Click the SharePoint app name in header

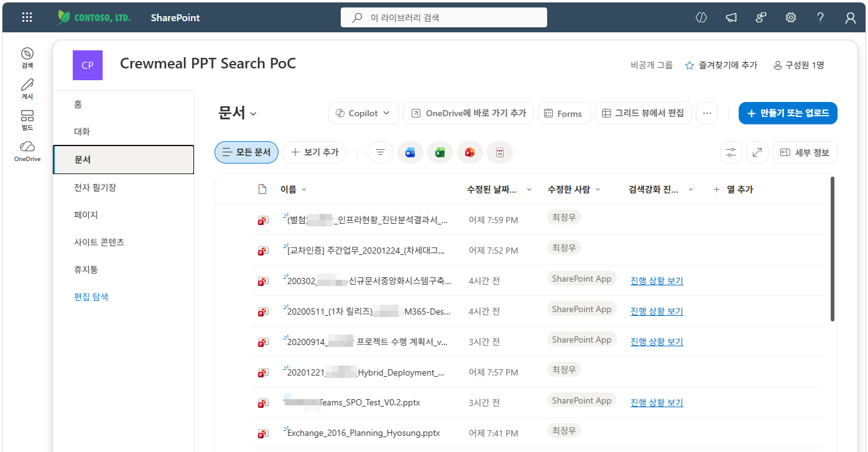175,17
